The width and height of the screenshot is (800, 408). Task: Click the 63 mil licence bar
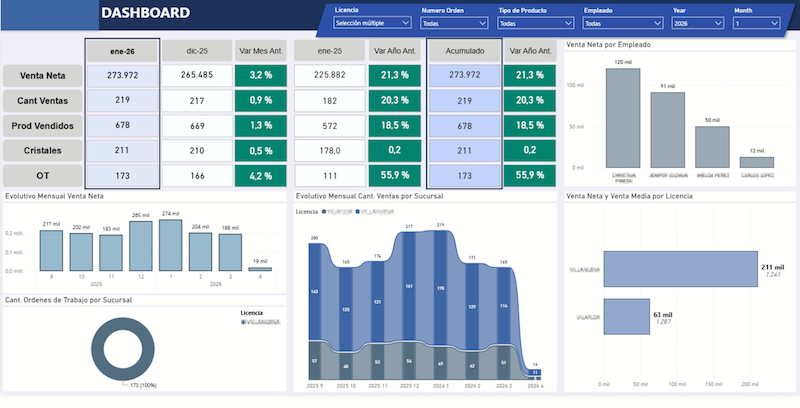coord(627,317)
